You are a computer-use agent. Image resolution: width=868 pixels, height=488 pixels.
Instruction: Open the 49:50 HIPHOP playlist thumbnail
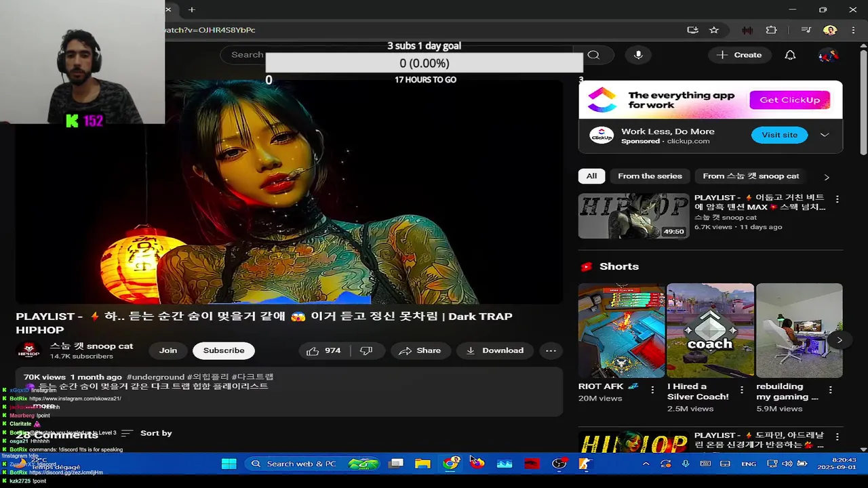pos(633,216)
